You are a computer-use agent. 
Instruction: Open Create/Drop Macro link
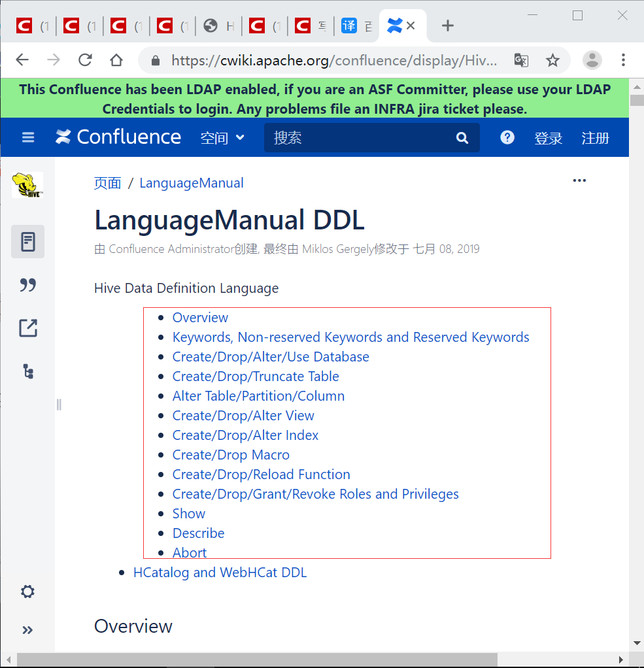pos(231,454)
